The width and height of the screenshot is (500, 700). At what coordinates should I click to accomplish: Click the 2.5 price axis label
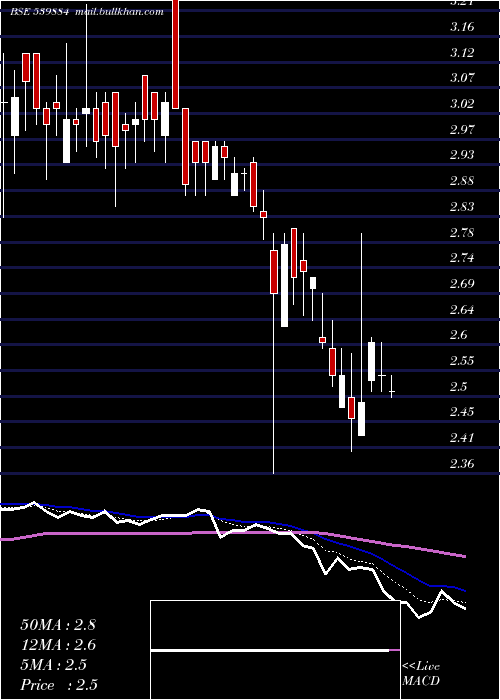click(459, 386)
